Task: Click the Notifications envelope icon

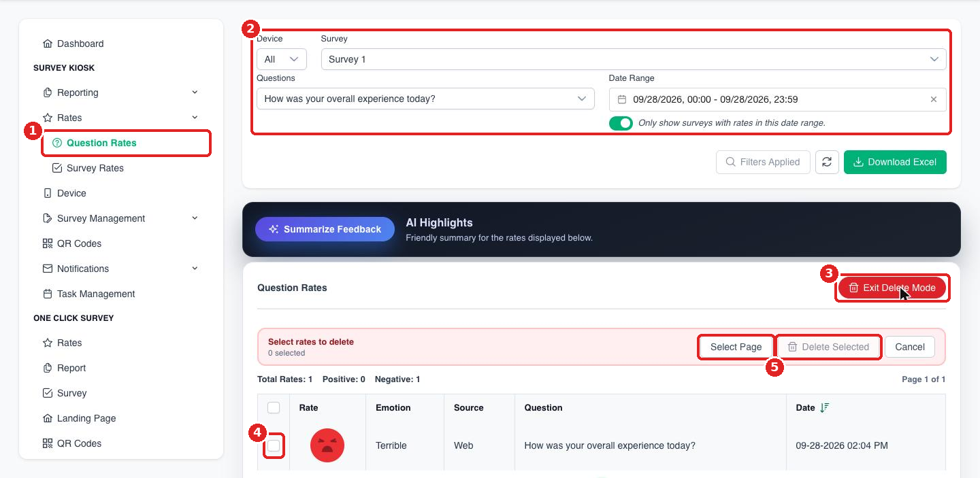Action: (x=48, y=269)
